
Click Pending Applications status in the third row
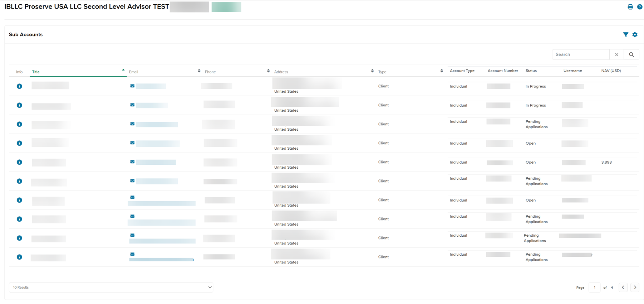point(536,124)
